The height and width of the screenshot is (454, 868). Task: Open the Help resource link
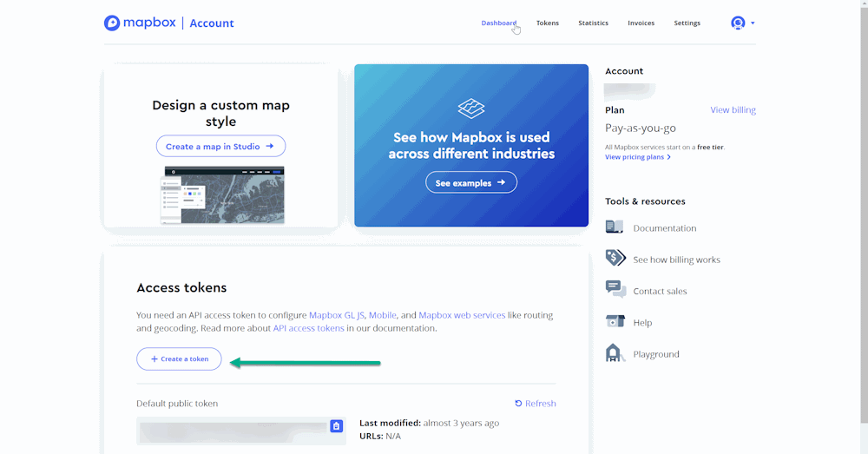(x=642, y=323)
